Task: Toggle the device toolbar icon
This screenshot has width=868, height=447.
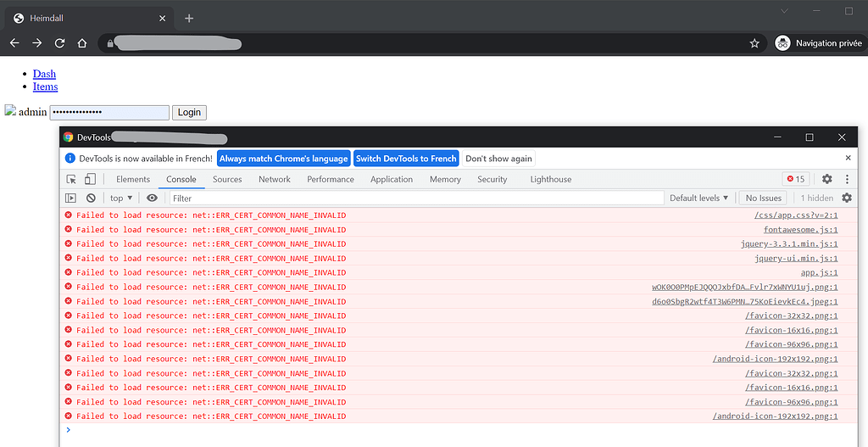Action: tap(90, 179)
